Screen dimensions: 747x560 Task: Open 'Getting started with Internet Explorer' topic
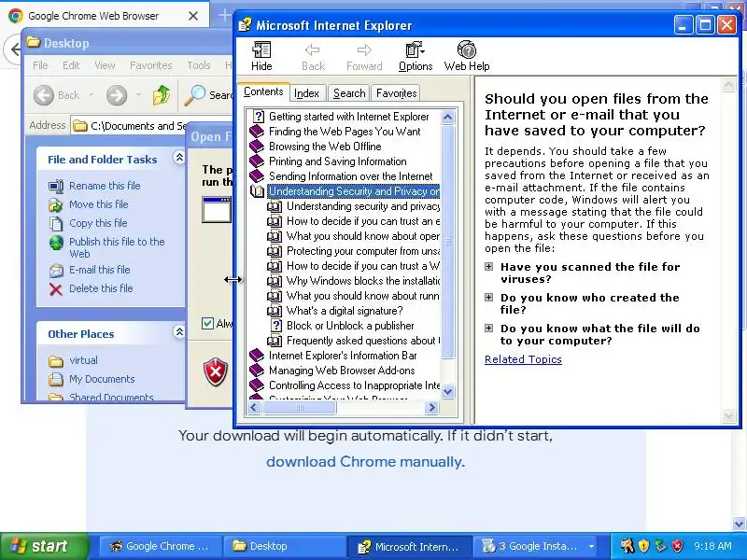coord(348,117)
